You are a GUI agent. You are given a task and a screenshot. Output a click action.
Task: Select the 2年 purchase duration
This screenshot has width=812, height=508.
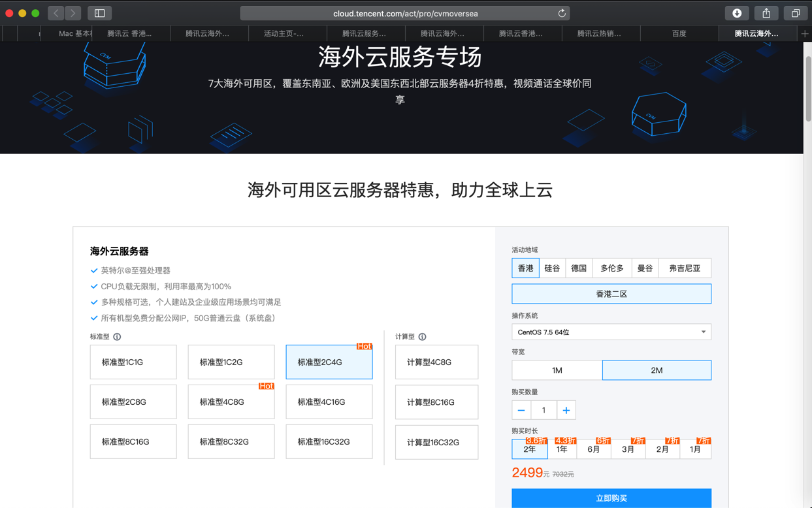[x=530, y=449]
